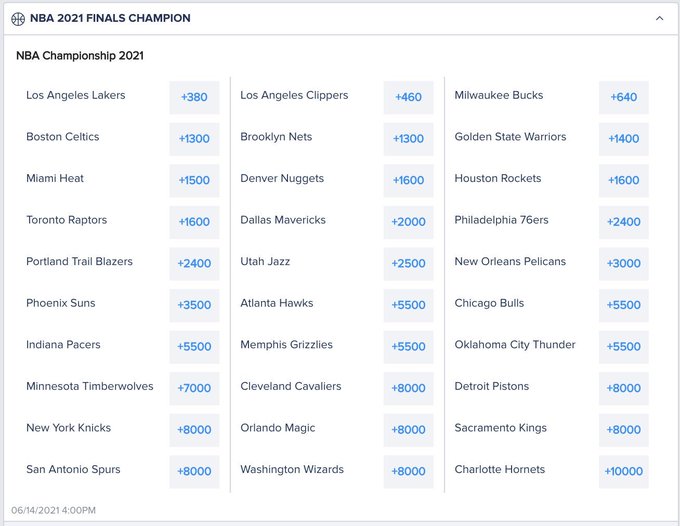Select Dallas Mavericks +2000 odds
Viewport: 680px width, 526px height.
[409, 222]
